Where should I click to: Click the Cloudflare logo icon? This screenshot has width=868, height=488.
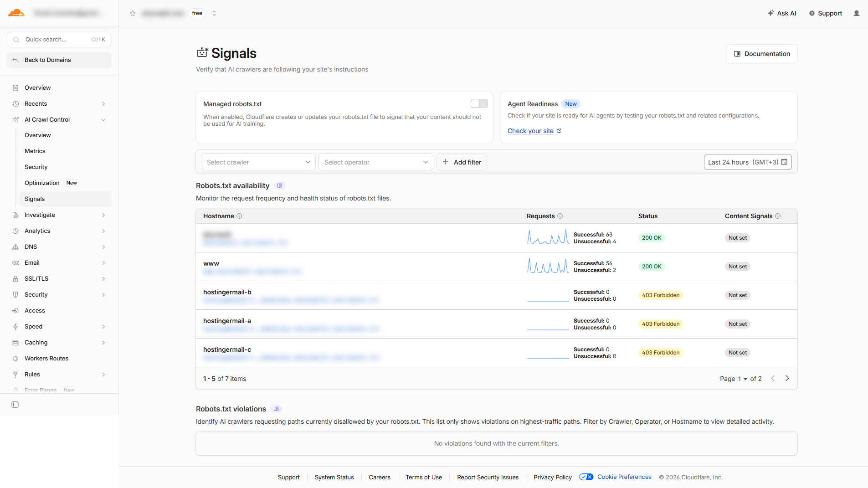[16, 13]
